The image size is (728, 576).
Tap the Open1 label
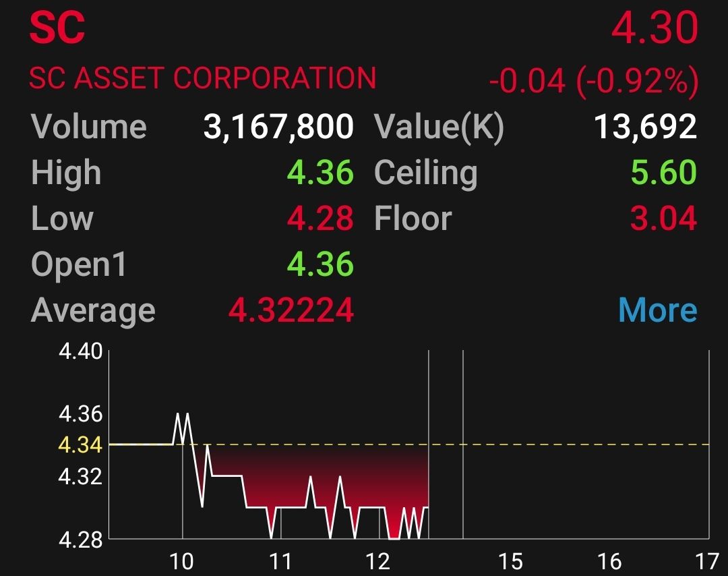click(x=78, y=265)
